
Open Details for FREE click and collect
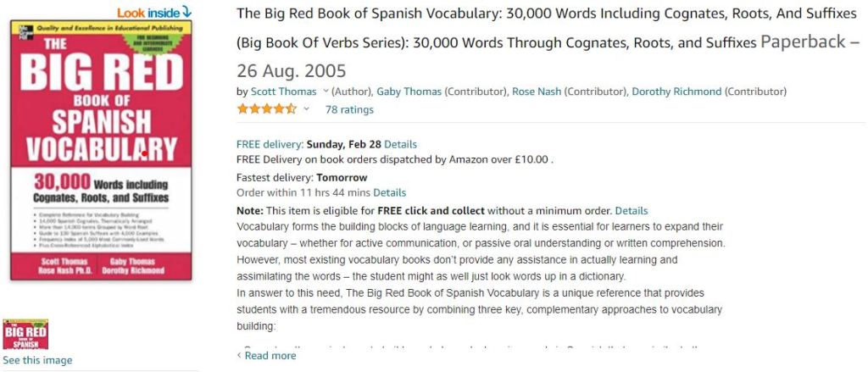click(x=632, y=210)
